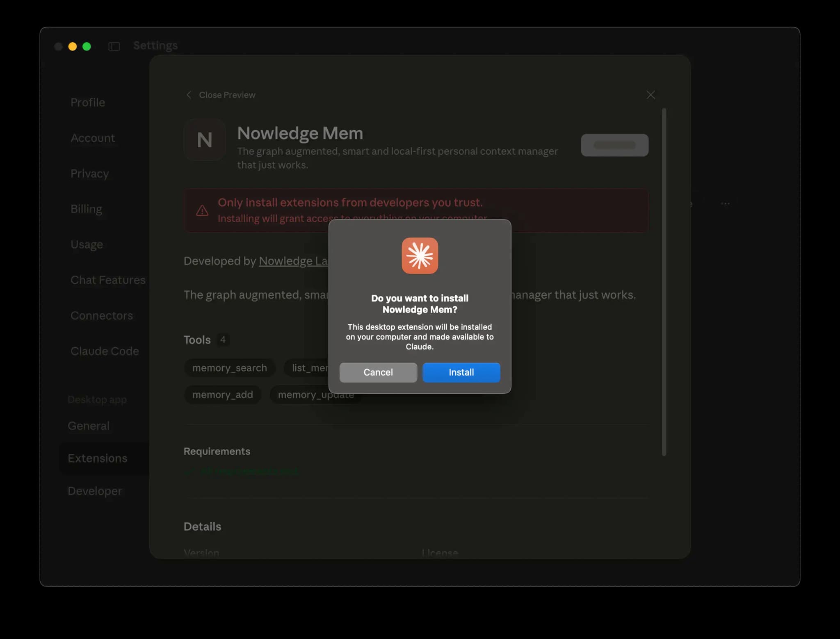The width and height of the screenshot is (840, 639).
Task: Confirm installation with the Install button
Action: [461, 372]
